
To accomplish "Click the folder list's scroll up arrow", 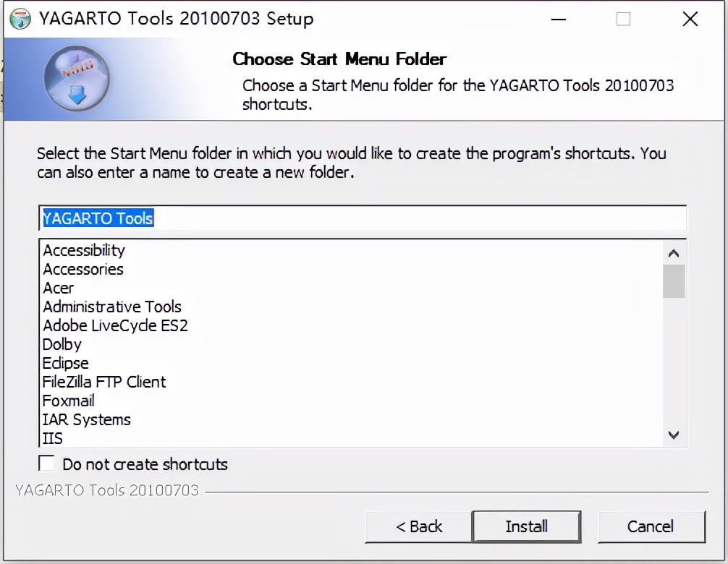I will click(x=674, y=253).
